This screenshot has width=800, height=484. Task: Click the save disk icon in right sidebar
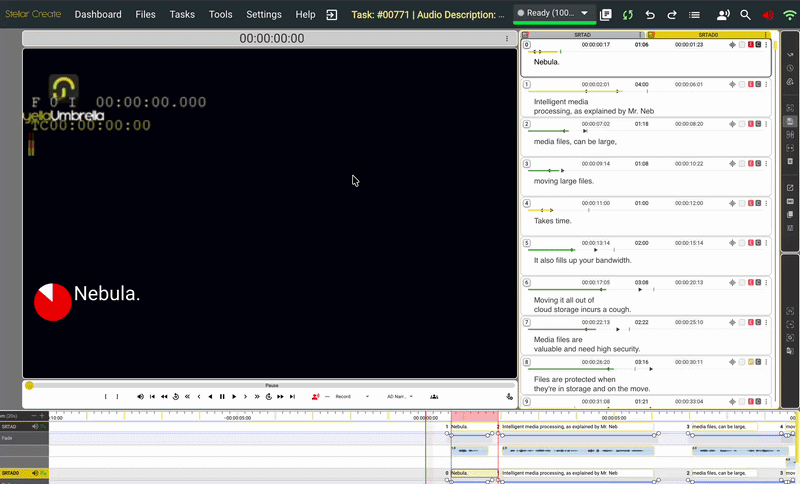pos(790,121)
